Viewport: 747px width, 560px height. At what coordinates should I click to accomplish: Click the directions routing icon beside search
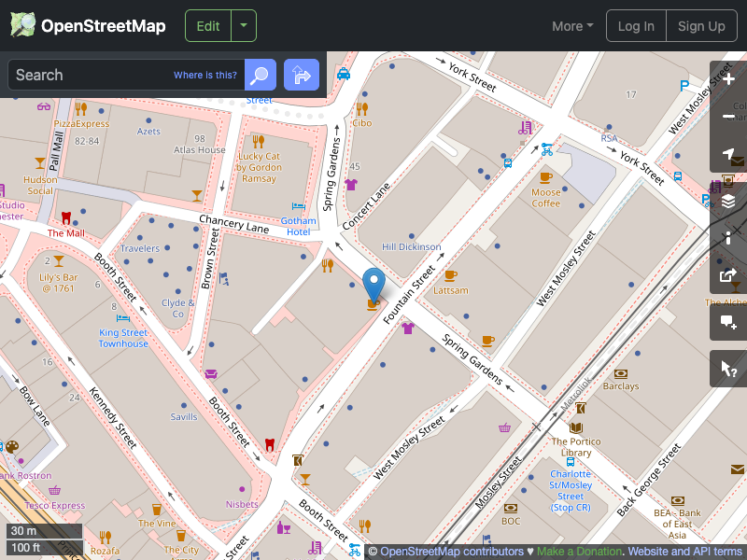301,75
